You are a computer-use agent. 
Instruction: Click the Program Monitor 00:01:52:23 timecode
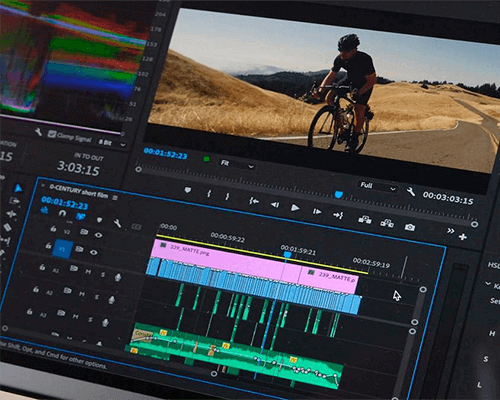click(165, 153)
